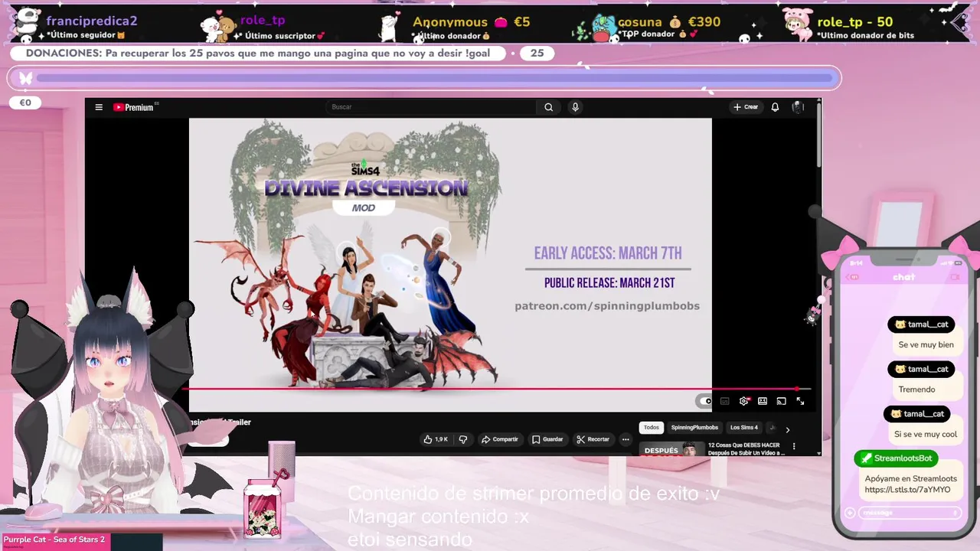Click the 'Se ve muy bien' chat message
980x551 pixels.
coord(926,344)
